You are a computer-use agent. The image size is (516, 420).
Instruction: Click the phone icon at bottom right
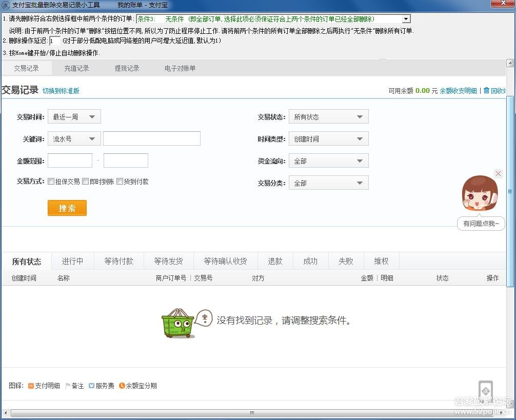coord(485,390)
